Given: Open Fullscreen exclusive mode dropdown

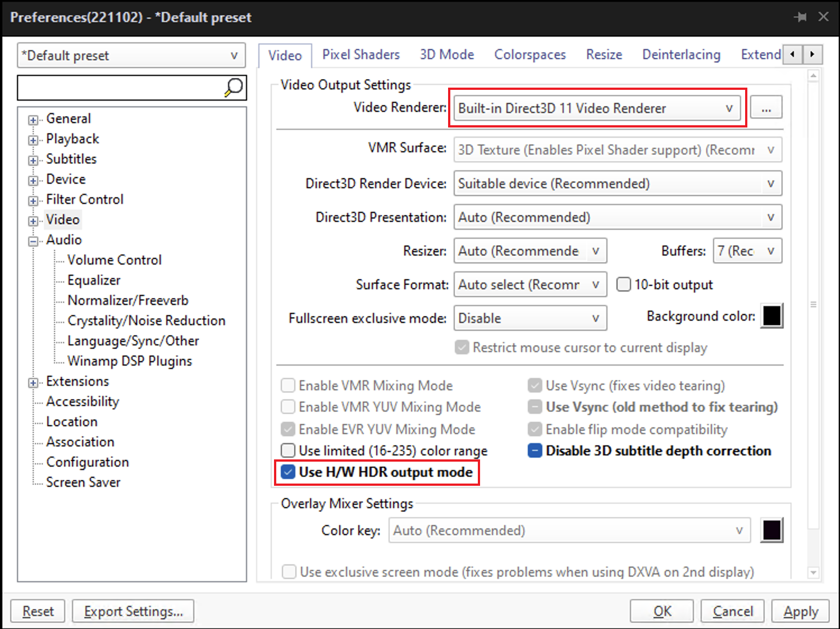Looking at the screenshot, I should pos(529,318).
